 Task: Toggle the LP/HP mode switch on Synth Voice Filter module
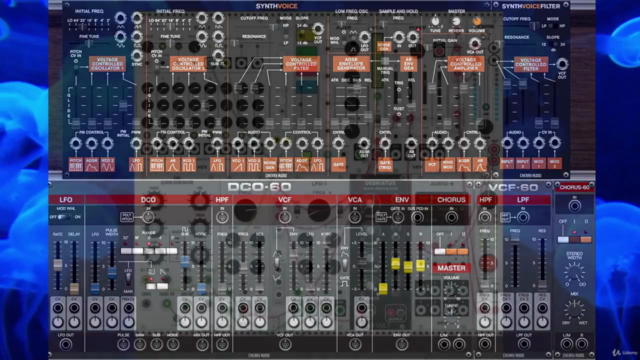pos(553,26)
